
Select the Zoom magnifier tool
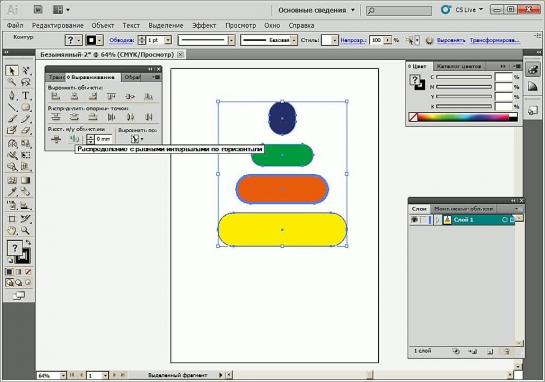[x=25, y=230]
